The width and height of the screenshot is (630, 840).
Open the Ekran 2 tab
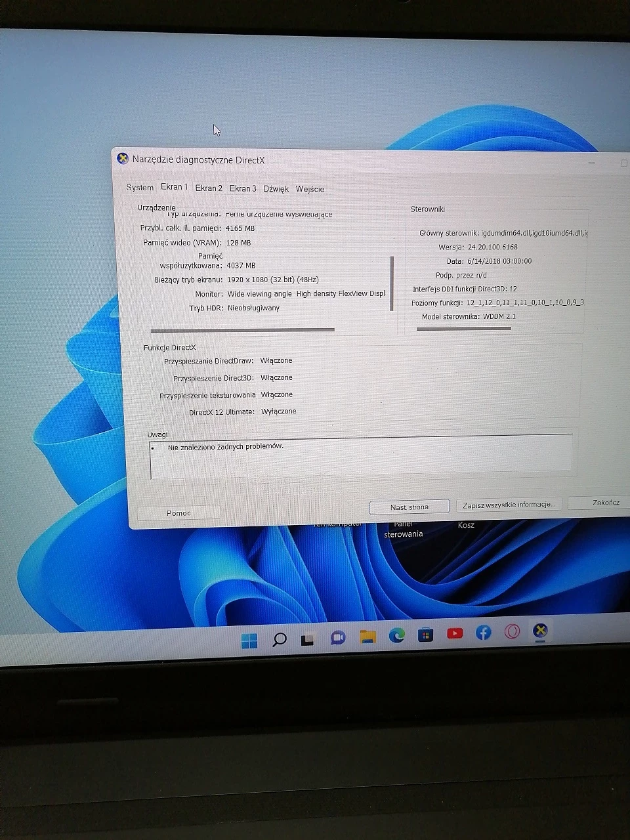(208, 188)
